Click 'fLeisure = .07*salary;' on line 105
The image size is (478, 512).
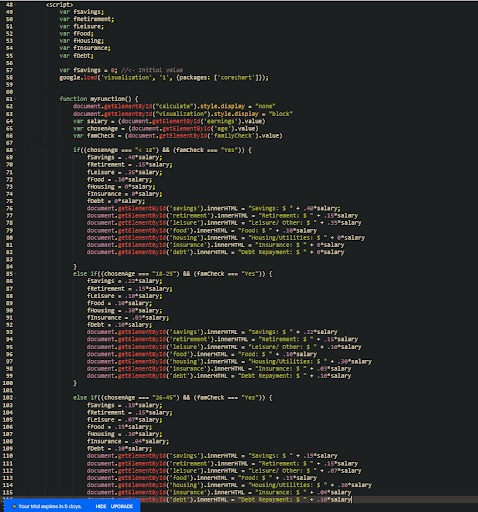pyautogui.click(x=125, y=420)
